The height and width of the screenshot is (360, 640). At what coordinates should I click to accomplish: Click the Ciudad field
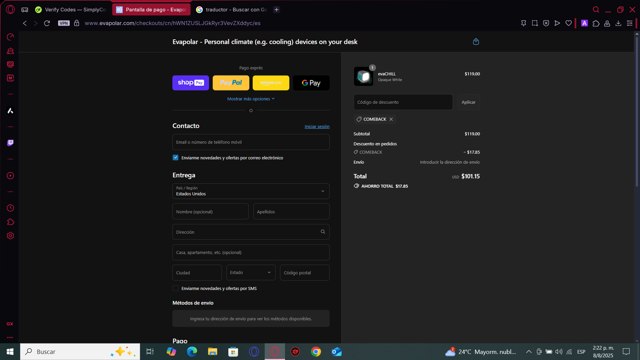[197, 273]
